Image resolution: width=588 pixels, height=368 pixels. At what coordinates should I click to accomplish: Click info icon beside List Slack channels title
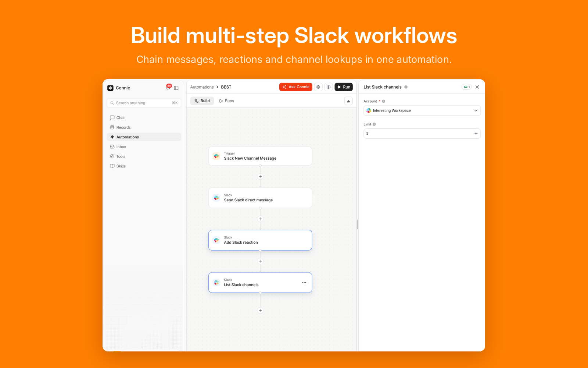[x=406, y=87]
